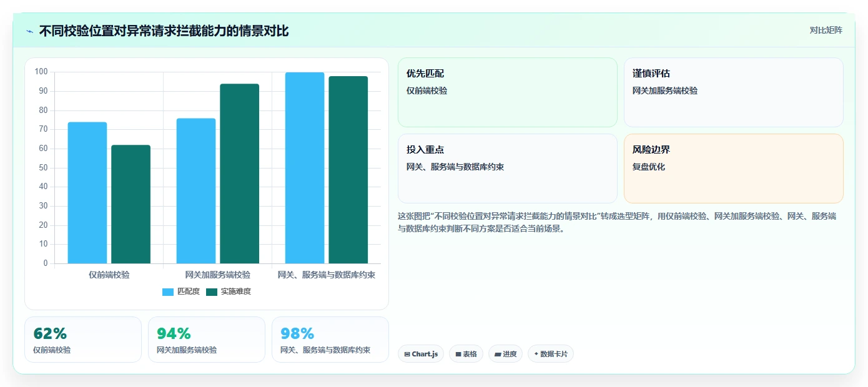The image size is (868, 387).
Task: Toggle the 匹配度 legend swatch
Action: 168,292
